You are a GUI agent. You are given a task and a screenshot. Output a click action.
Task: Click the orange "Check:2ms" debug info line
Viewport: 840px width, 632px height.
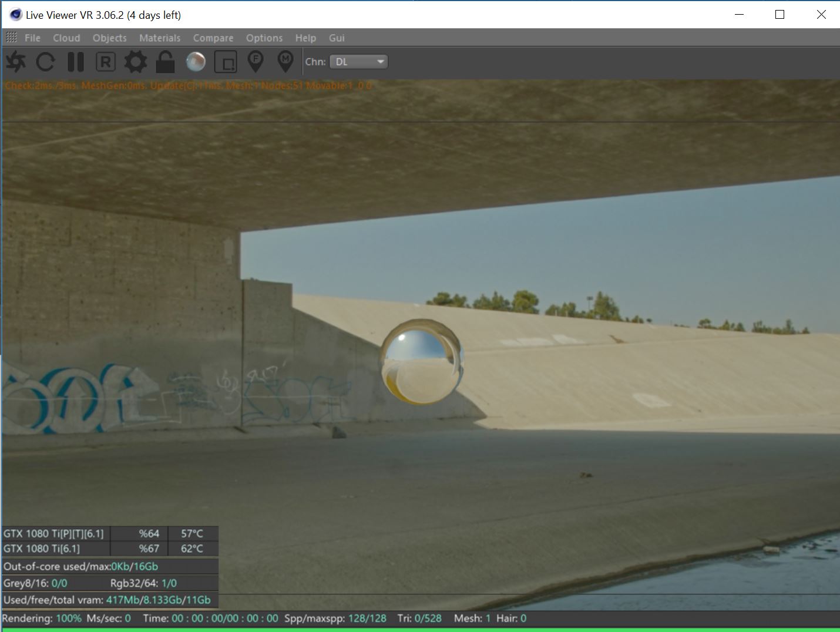188,86
